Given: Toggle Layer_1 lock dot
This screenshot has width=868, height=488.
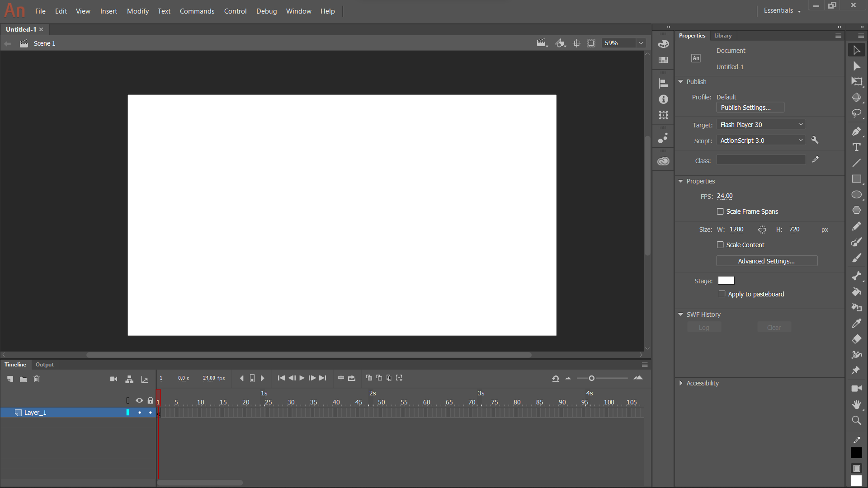Looking at the screenshot, I should point(151,413).
